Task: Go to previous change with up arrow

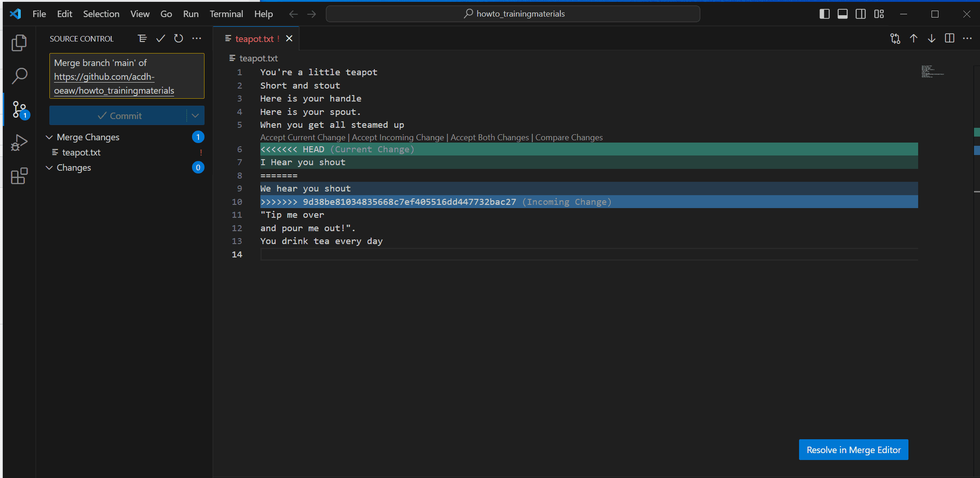Action: coord(914,39)
